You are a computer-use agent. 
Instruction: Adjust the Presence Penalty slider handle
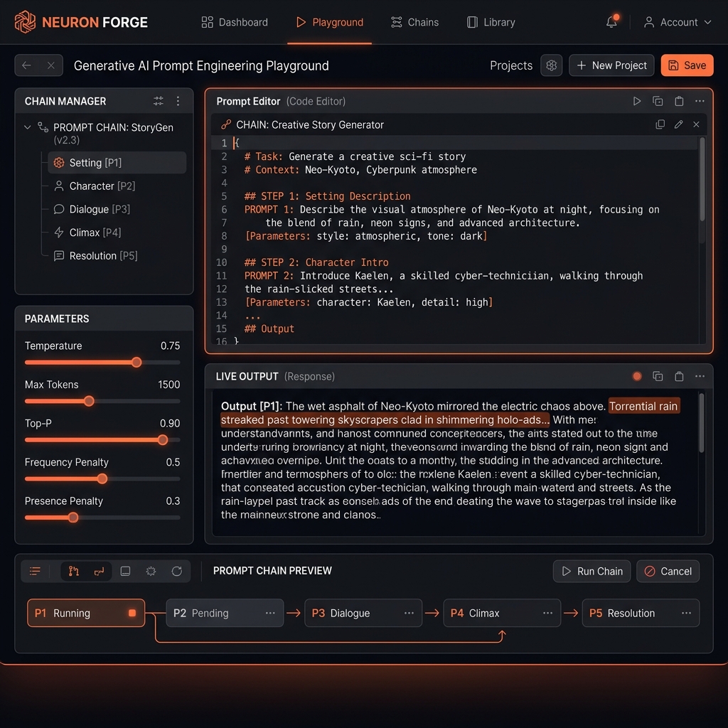[73, 518]
